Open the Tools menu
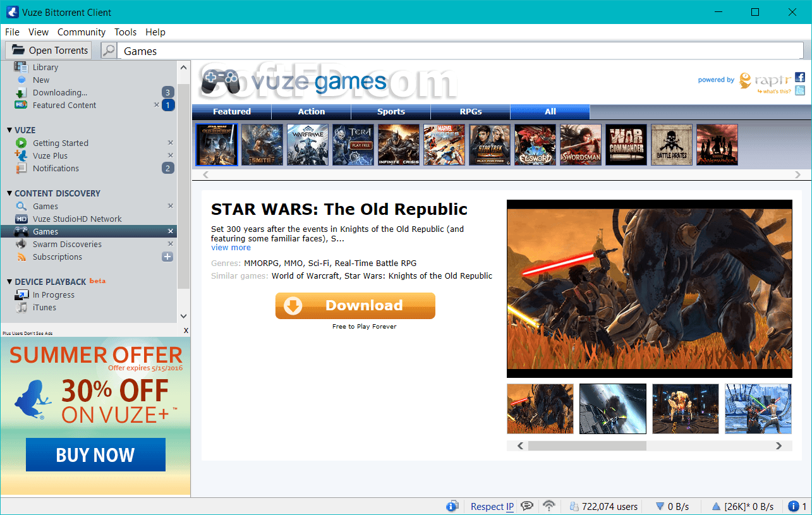 126,32
